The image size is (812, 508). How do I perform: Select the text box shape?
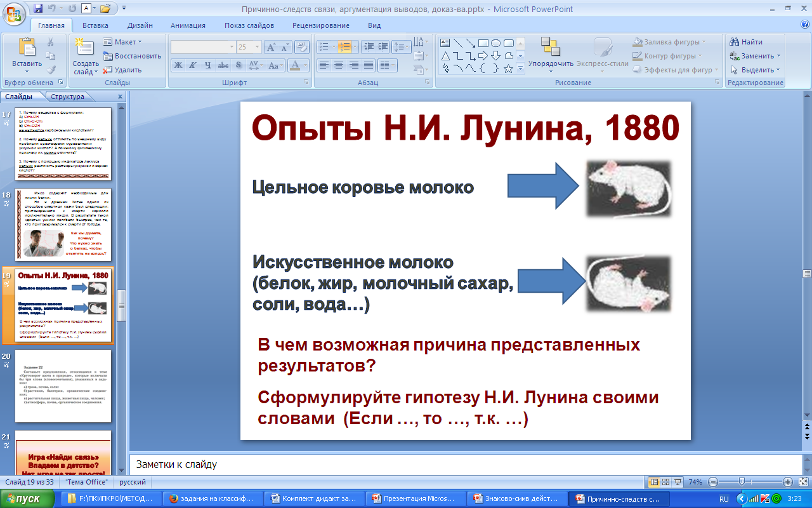[x=445, y=43]
